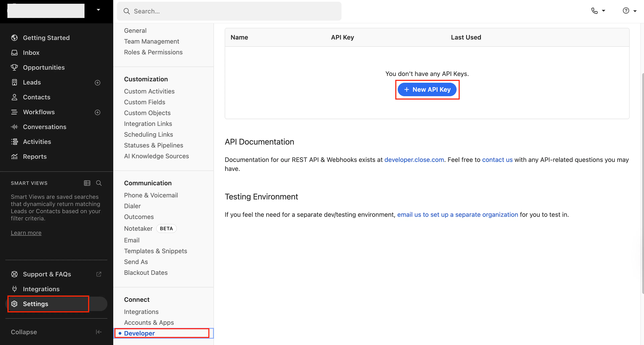Click the New API Key button

(427, 89)
